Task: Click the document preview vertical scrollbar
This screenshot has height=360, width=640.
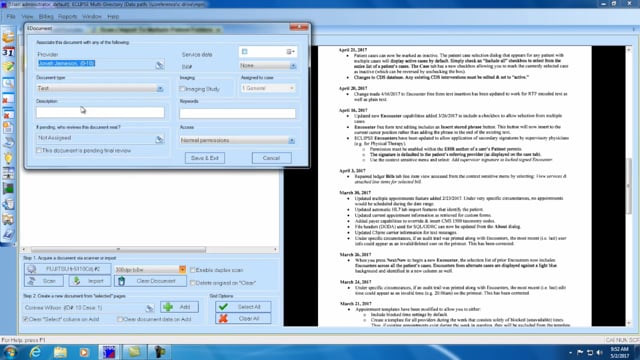Action: [629, 186]
